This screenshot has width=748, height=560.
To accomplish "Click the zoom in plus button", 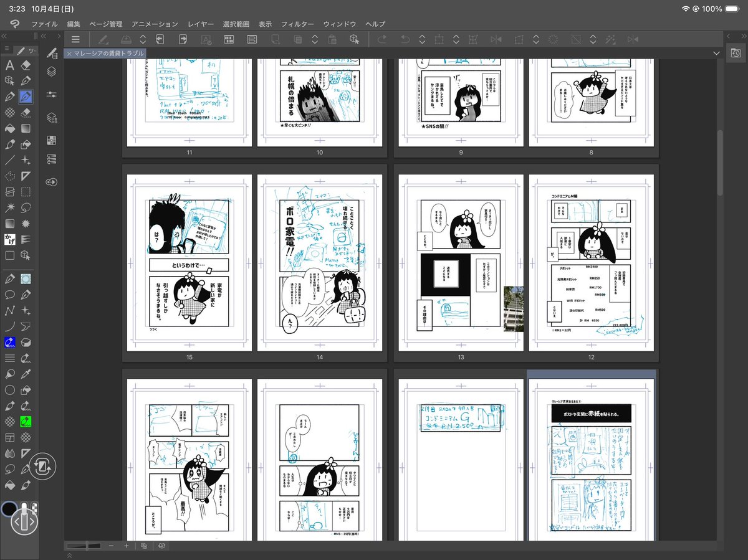I will tap(127, 546).
